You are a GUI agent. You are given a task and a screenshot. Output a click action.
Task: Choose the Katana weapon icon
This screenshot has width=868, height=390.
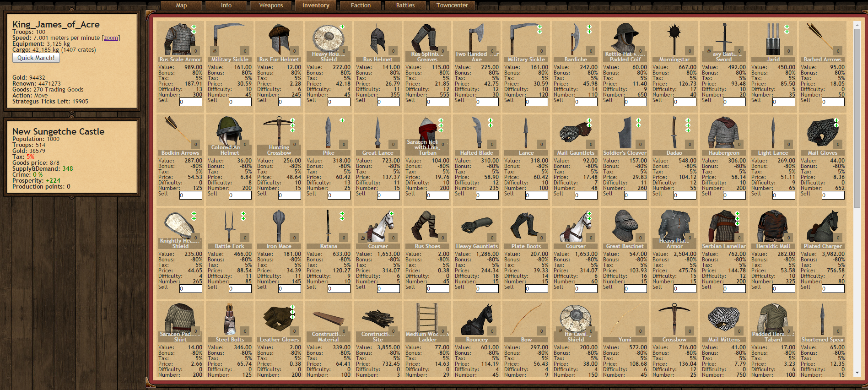point(329,226)
